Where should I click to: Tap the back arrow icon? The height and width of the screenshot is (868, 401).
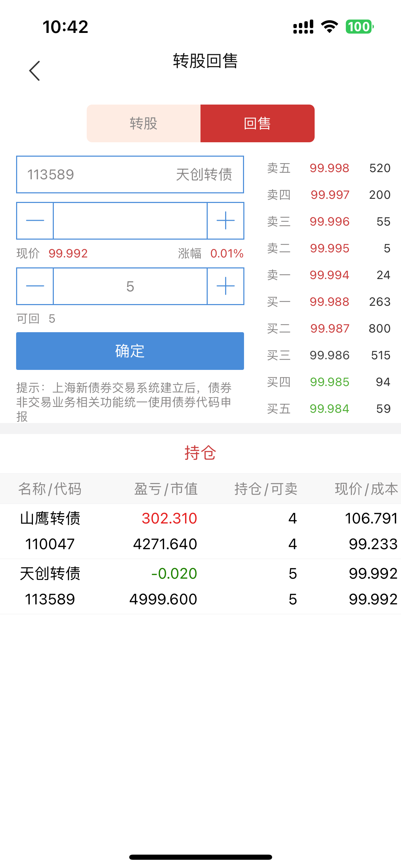[34, 71]
